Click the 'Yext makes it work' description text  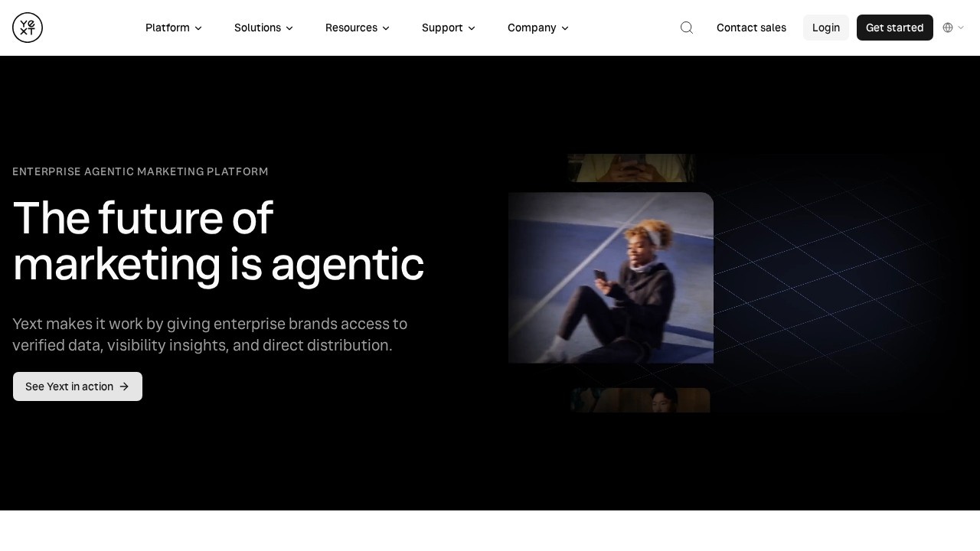pos(210,334)
